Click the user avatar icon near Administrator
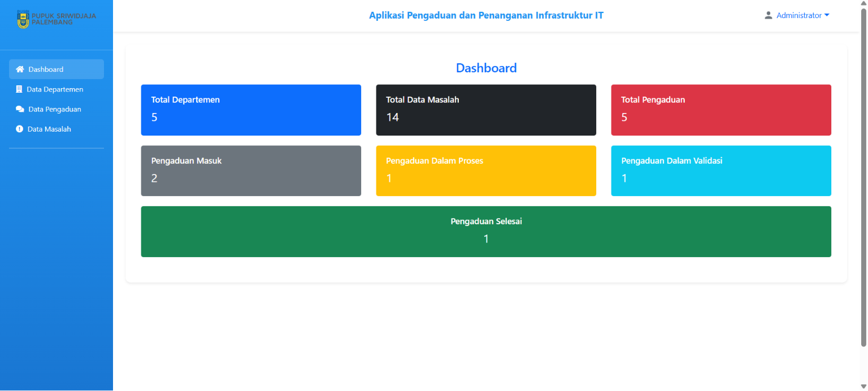Image resolution: width=868 pixels, height=391 pixels. tap(768, 15)
